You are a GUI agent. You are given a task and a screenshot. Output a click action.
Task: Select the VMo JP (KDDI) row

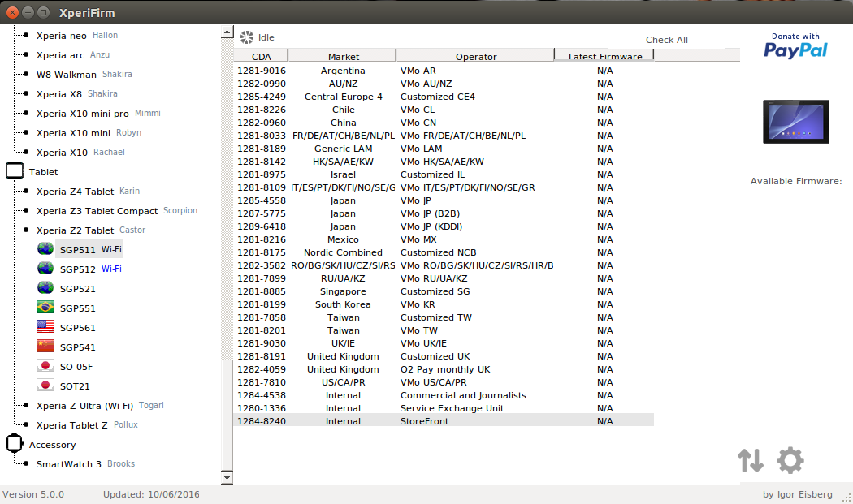coord(444,226)
